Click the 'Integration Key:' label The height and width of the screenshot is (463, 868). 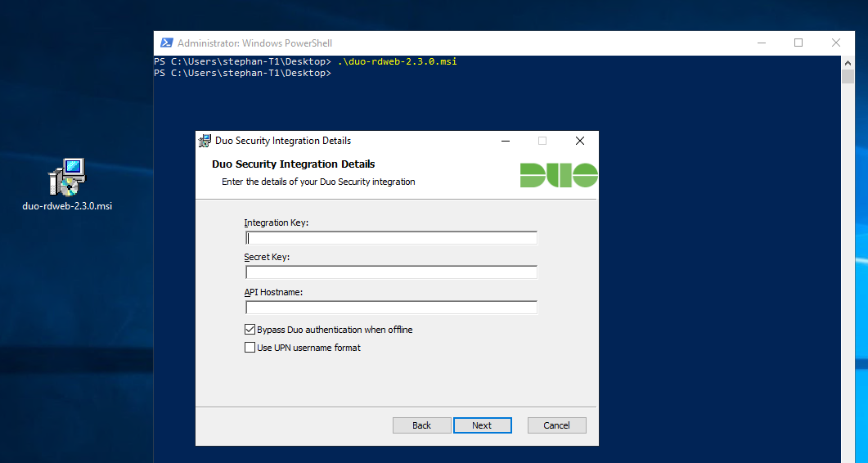pos(277,223)
